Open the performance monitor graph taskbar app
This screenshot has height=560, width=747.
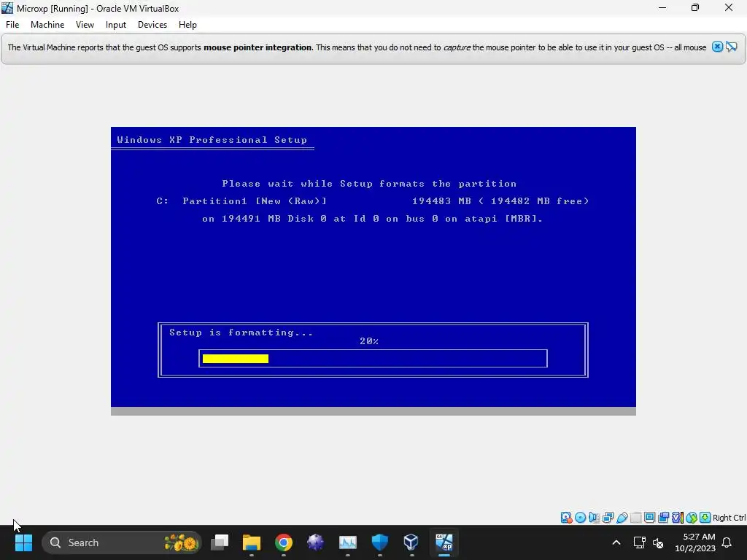(348, 542)
